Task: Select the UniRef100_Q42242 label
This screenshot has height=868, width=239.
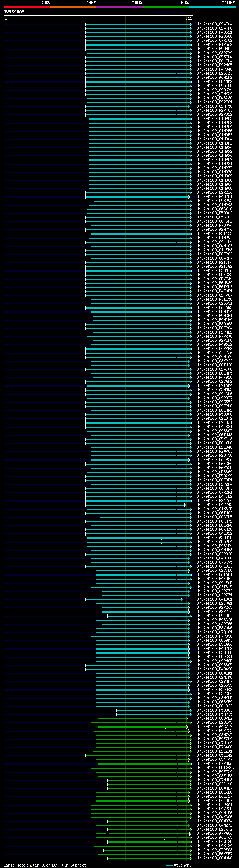Action: 214,505
